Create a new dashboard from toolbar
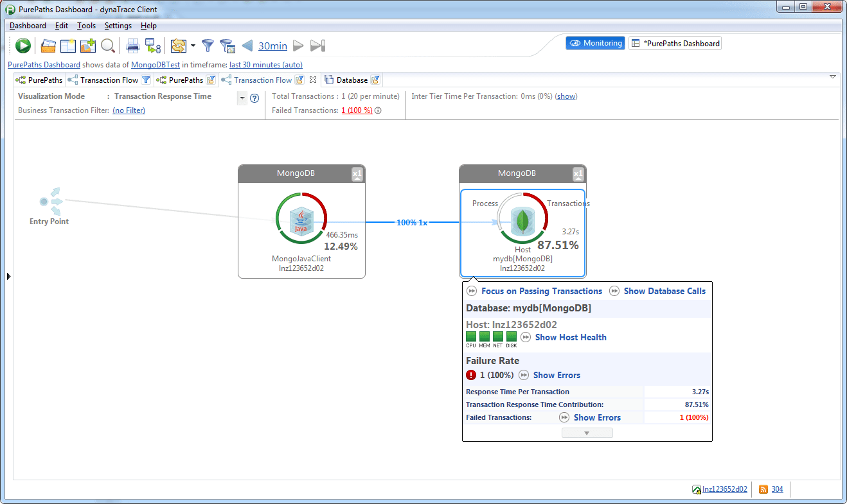This screenshot has height=504, width=847. coord(67,46)
